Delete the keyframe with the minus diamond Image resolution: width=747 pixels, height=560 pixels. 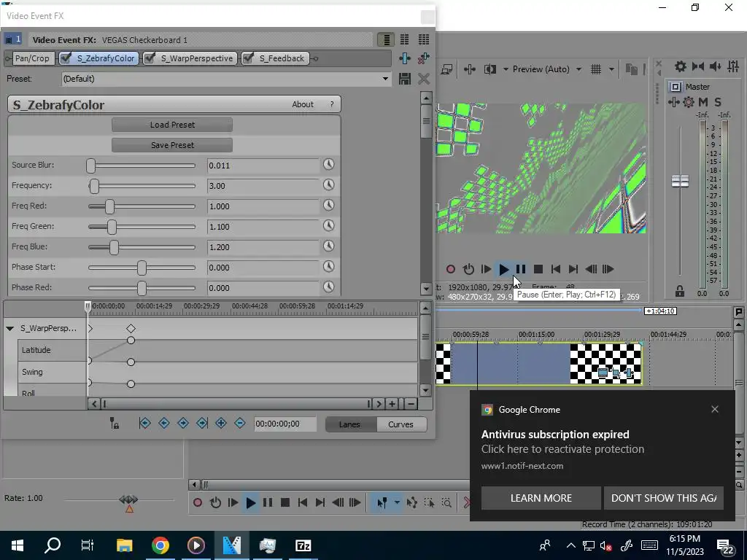tap(240, 423)
